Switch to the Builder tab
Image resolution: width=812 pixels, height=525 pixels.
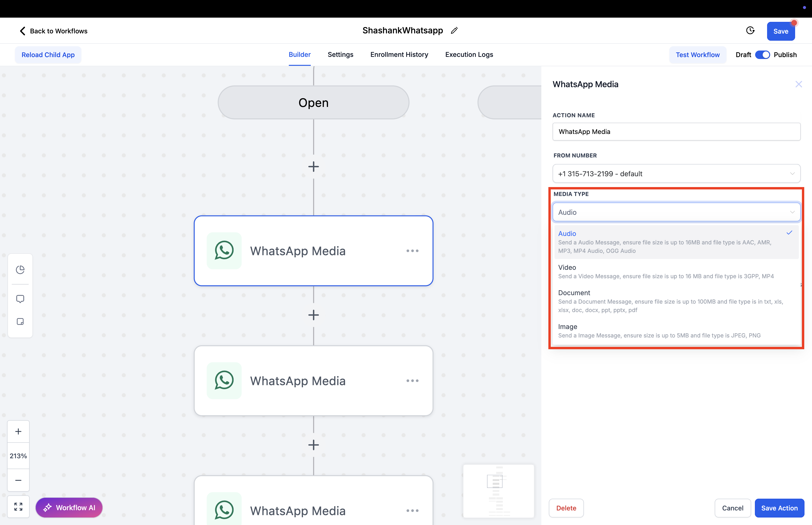click(x=300, y=55)
